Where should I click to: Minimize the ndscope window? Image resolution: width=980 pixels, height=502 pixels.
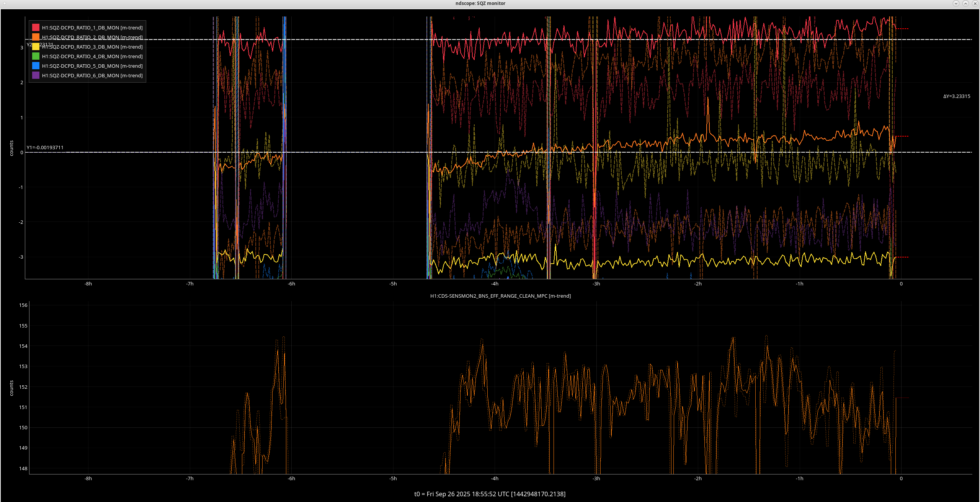(x=956, y=3)
